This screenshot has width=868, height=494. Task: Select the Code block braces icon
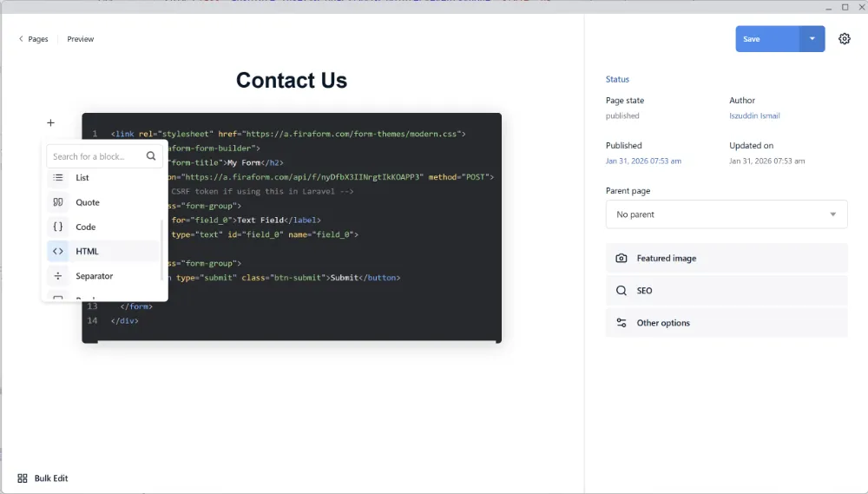(58, 227)
